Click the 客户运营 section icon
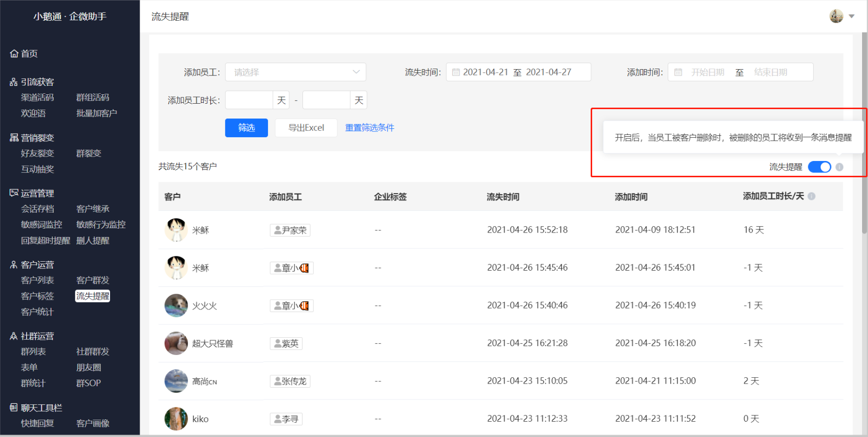The height and width of the screenshot is (437, 868). pyautogui.click(x=14, y=265)
